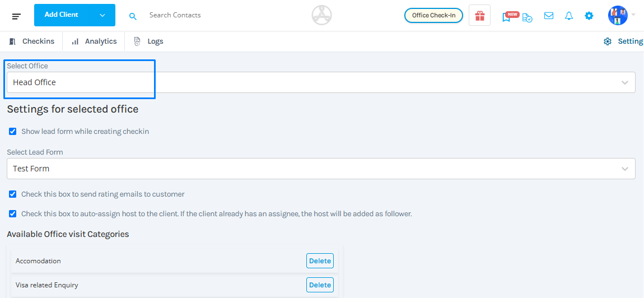
Task: Open the Settings tab at right
Action: coord(623,41)
